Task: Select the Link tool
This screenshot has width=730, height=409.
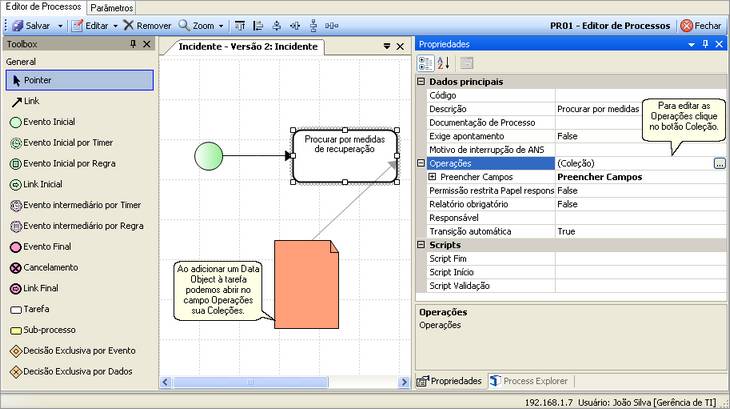Action: click(x=80, y=101)
